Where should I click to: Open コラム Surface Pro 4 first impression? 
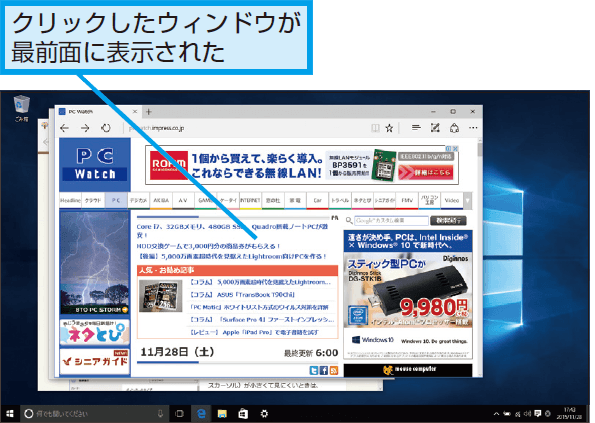click(262, 320)
